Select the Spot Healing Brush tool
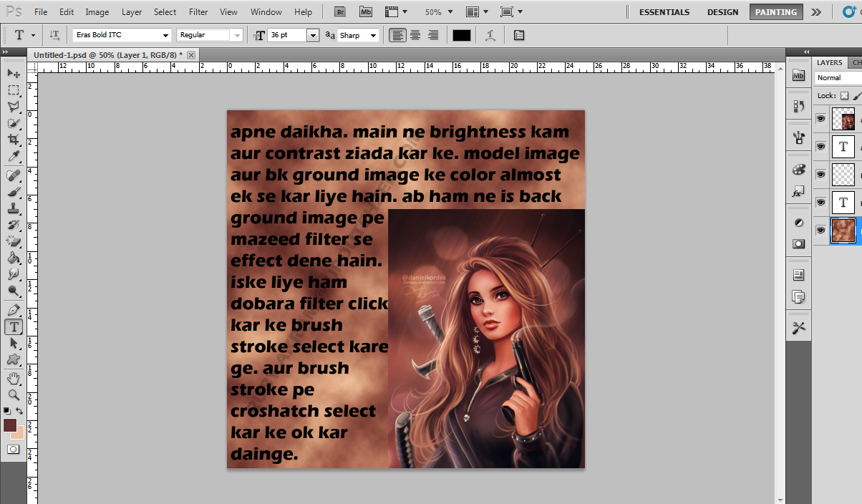The height and width of the screenshot is (504, 862). click(14, 175)
